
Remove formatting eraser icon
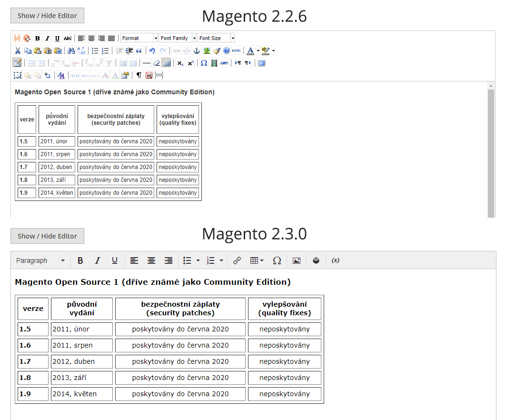click(157, 63)
